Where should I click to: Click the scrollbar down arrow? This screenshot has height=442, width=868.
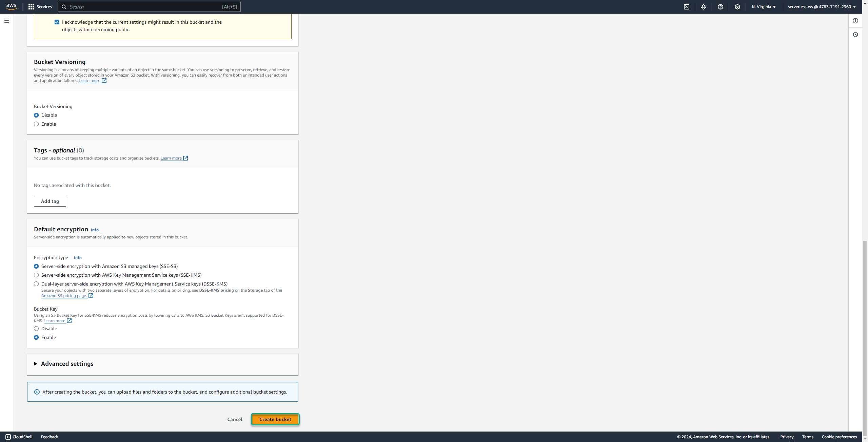click(865, 439)
